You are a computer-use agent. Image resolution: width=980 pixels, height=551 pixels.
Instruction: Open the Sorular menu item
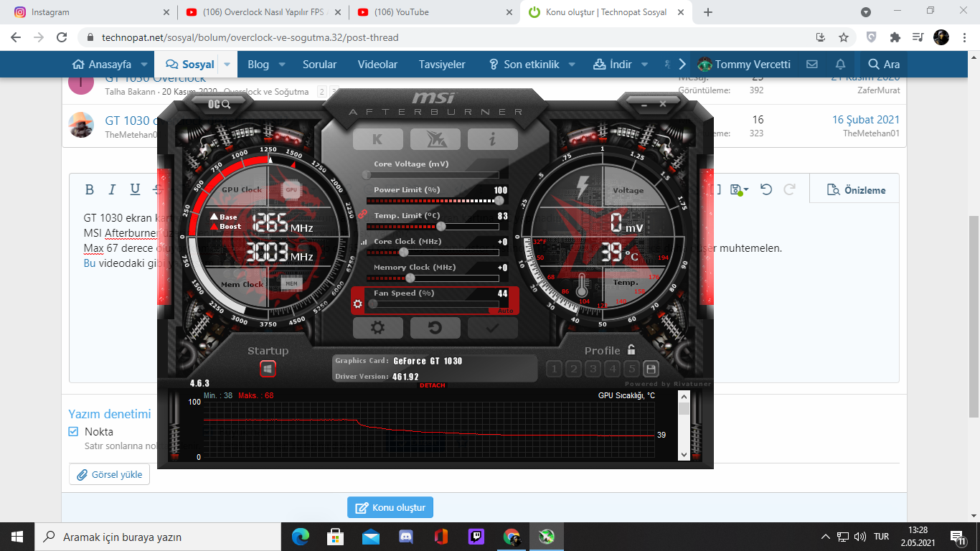point(319,65)
